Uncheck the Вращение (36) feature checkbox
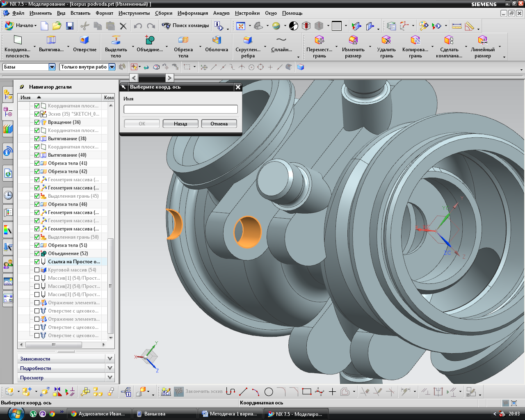Viewport: 525px width, 420px height. 37,122
